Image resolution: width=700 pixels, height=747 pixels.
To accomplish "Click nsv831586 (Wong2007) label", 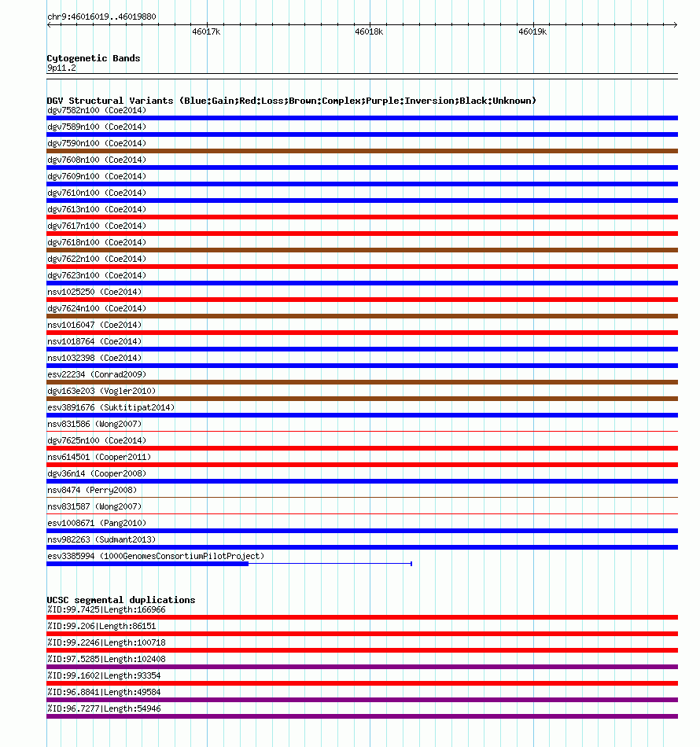I will point(94,424).
